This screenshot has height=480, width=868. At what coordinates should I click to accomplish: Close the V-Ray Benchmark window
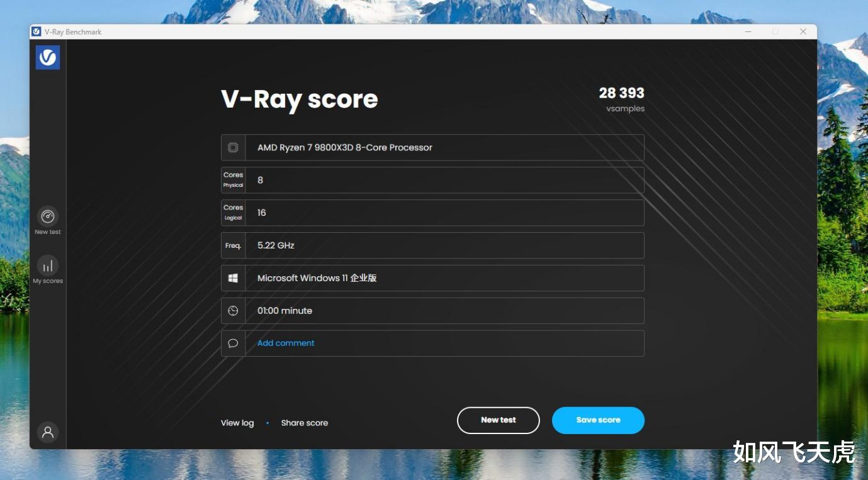pos(803,31)
